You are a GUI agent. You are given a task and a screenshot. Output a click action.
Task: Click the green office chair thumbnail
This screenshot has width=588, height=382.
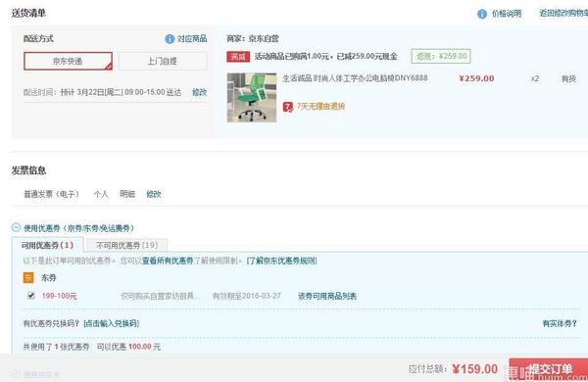point(252,98)
